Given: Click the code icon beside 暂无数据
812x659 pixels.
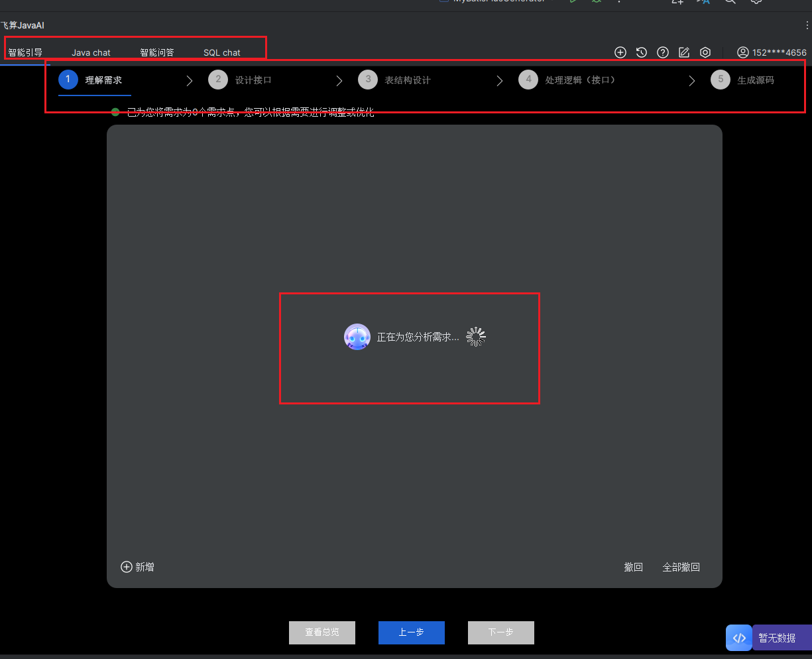Looking at the screenshot, I should tap(739, 638).
